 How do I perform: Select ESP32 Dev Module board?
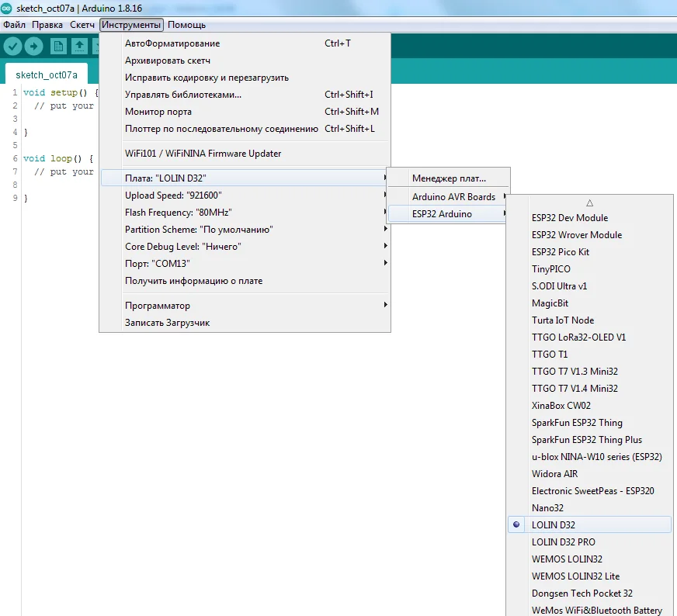590,218
